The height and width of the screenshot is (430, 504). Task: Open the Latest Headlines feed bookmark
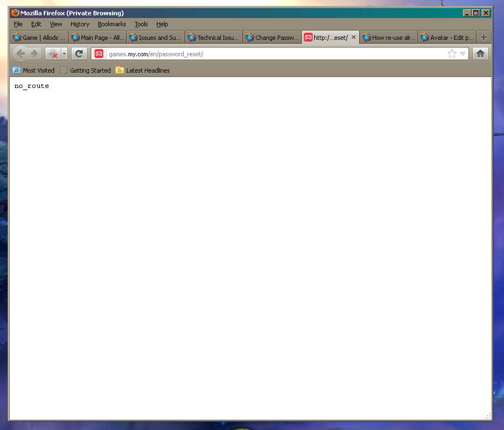(x=143, y=70)
